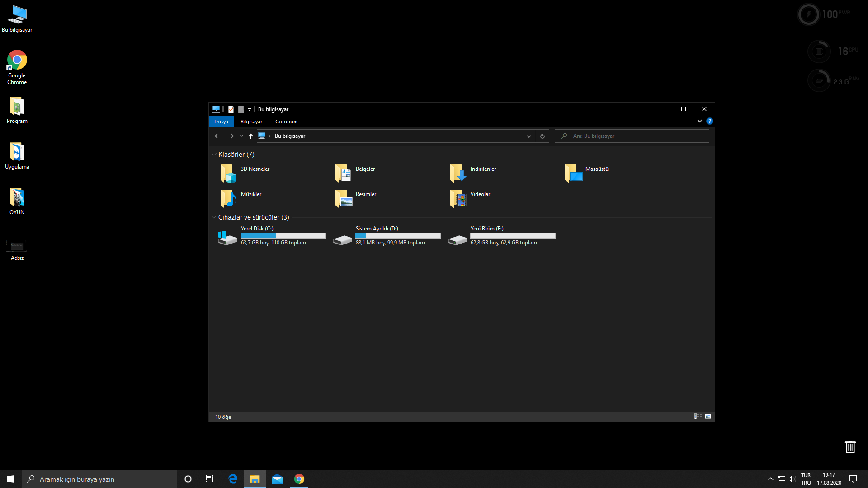Open the help question mark icon

coord(710,121)
